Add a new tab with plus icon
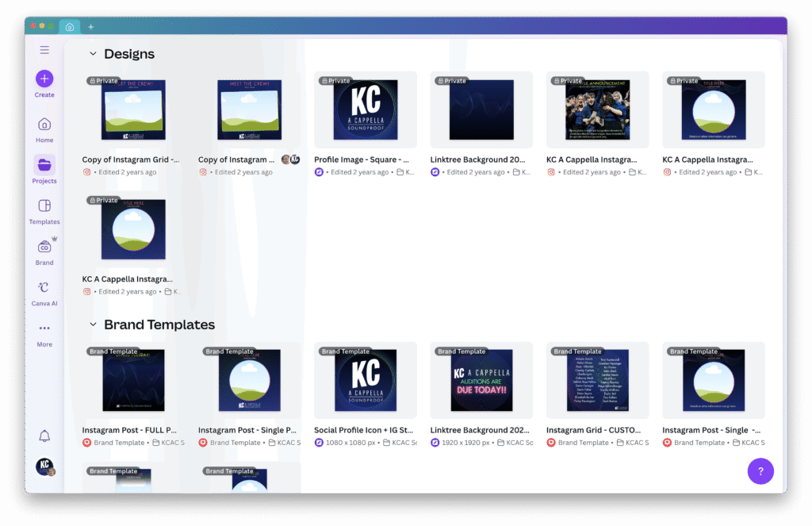 click(90, 27)
